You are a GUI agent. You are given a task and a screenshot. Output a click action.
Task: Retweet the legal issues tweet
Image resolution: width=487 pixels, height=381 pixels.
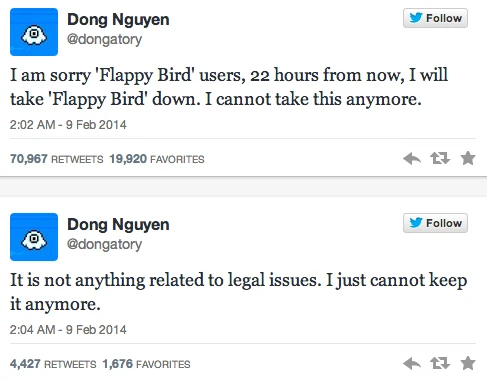[440, 363]
